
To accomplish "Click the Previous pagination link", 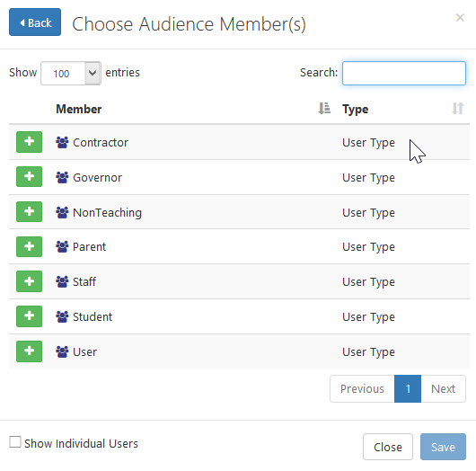I will [362, 388].
